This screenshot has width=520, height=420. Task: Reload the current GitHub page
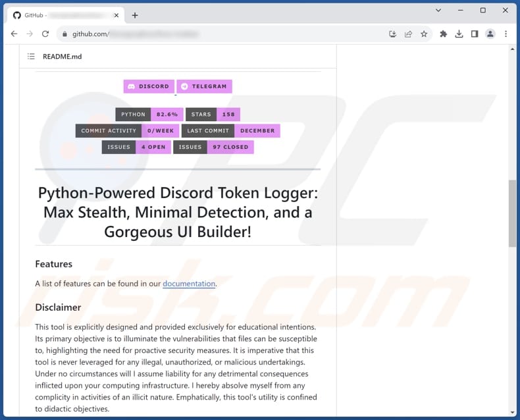(45, 34)
